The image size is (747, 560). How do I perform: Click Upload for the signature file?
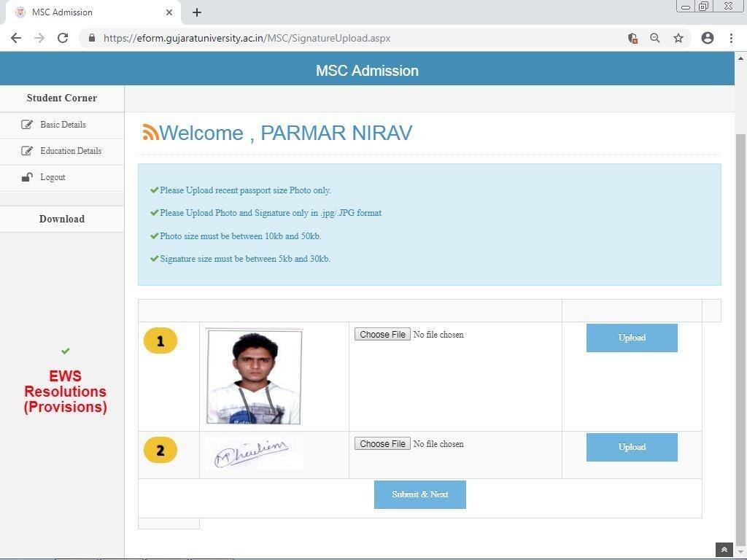pyautogui.click(x=631, y=446)
